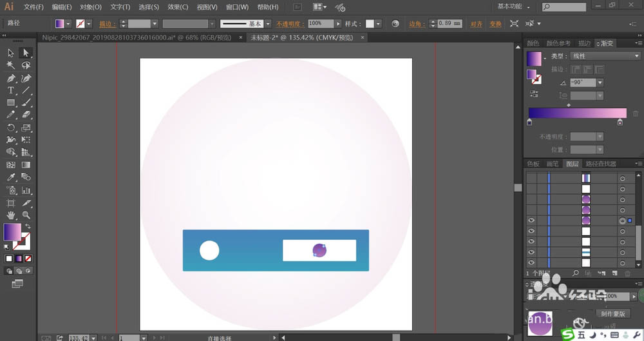Click the 不透明度 link in control bar
Screen dimensions: 644x341
[x=290, y=24]
